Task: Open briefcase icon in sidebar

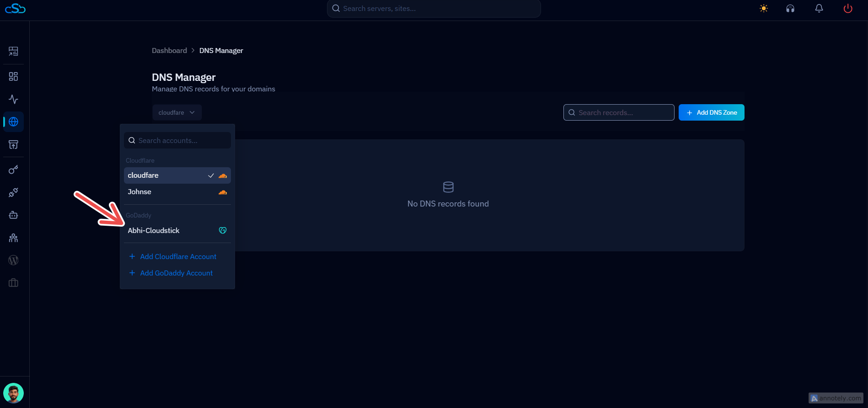Action: (x=13, y=283)
